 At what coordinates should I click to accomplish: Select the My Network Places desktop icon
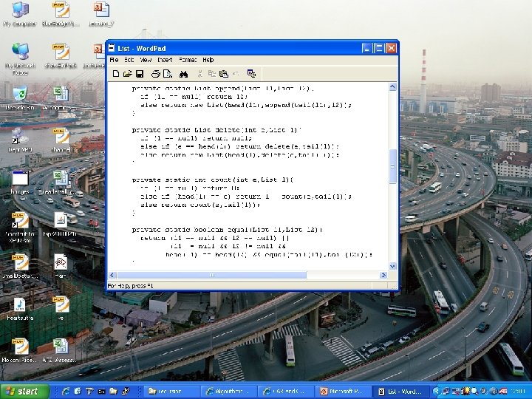(20, 58)
